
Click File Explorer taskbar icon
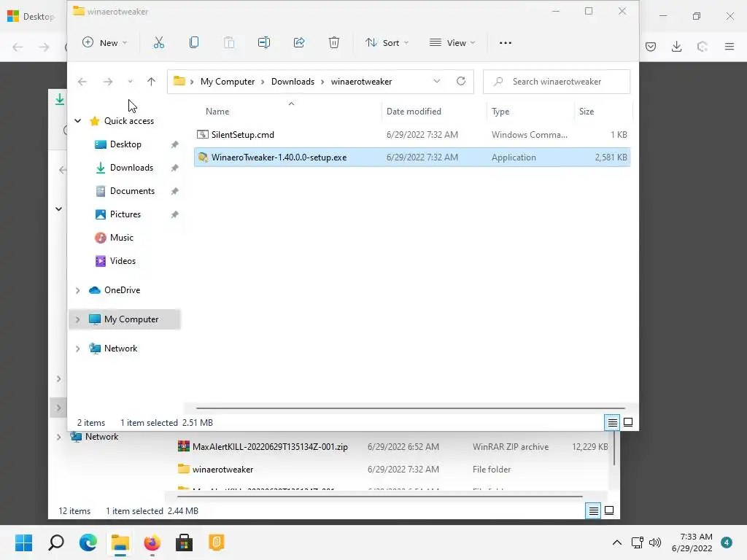coord(120,542)
